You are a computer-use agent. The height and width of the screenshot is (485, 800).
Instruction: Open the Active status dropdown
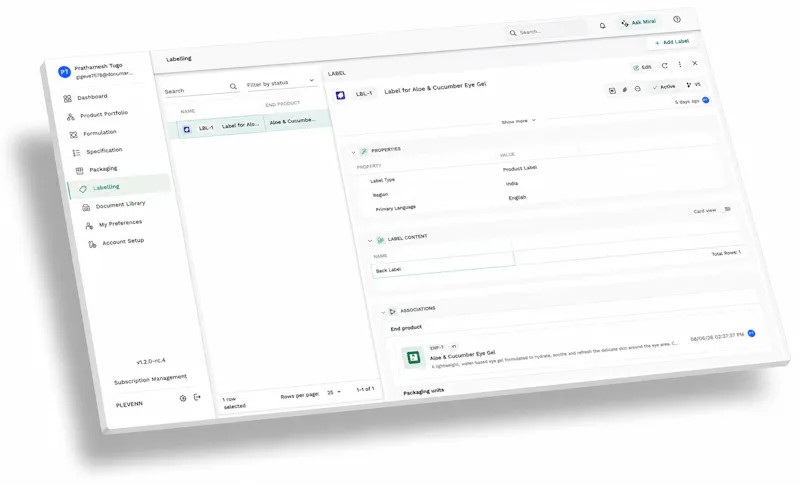point(664,87)
